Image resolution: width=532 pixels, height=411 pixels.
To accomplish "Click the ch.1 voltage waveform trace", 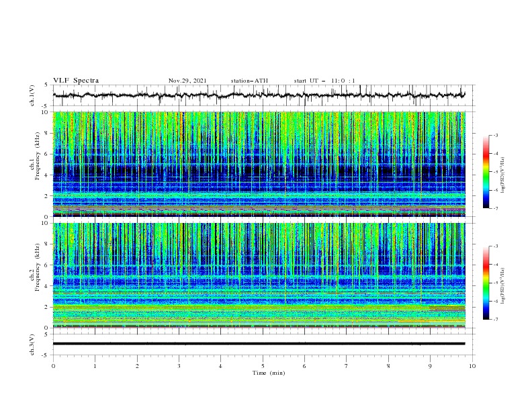I will 259,95.
